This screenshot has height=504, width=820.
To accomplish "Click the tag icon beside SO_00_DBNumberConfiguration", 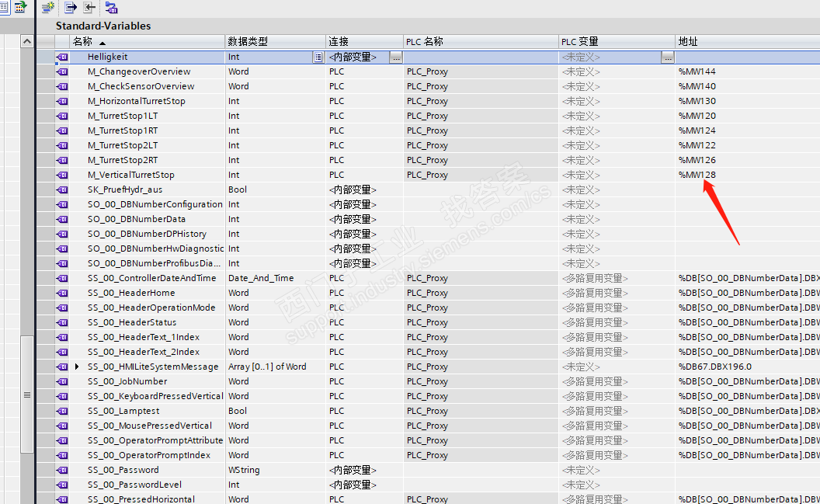I will [x=62, y=204].
